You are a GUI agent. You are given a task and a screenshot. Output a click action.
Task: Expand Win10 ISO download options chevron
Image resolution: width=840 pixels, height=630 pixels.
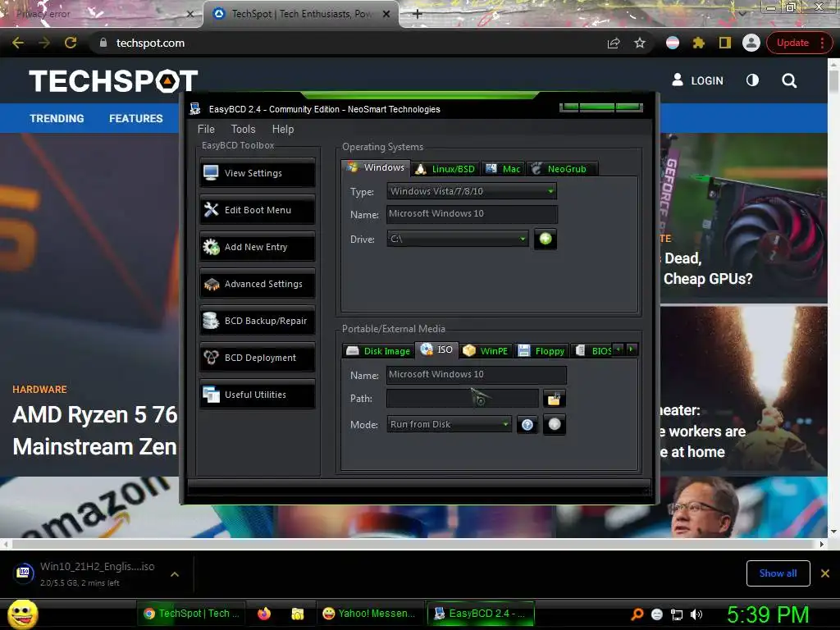click(175, 574)
